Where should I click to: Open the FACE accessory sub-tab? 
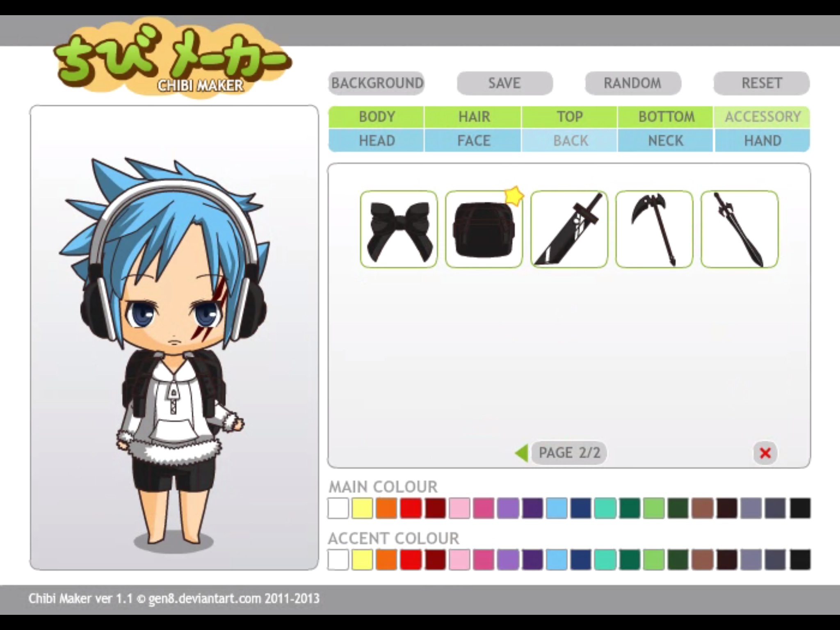[474, 141]
